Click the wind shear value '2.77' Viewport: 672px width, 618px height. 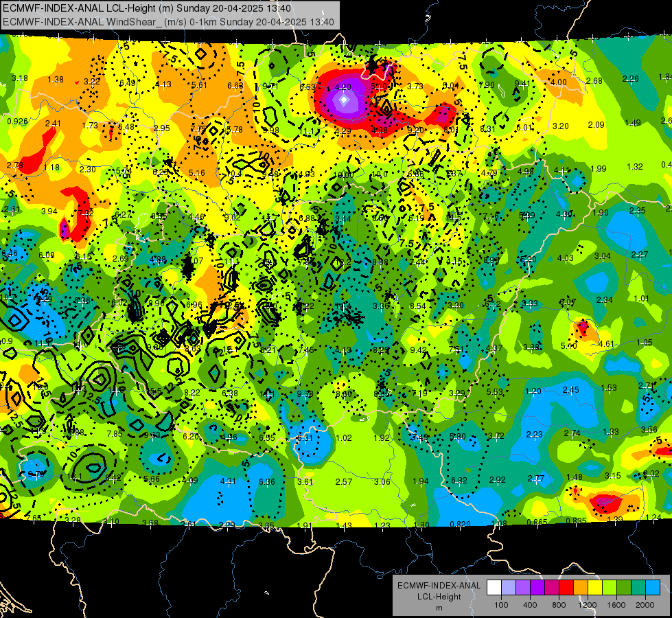coord(536,479)
